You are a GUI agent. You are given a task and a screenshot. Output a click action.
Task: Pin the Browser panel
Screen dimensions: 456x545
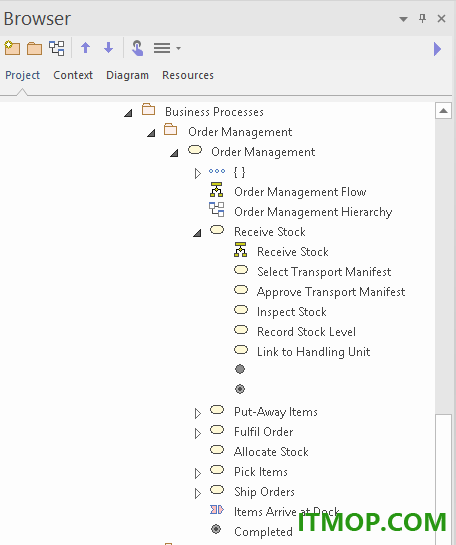[x=422, y=18]
